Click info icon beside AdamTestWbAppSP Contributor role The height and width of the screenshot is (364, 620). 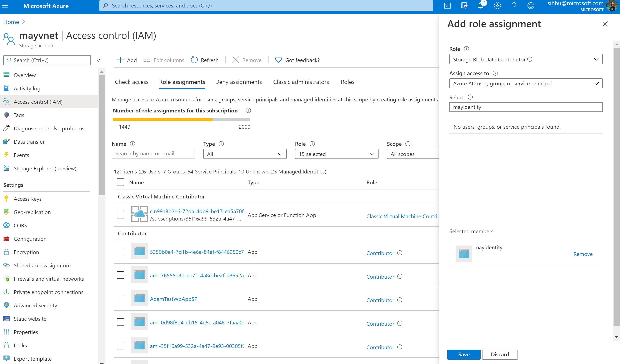pos(400,300)
